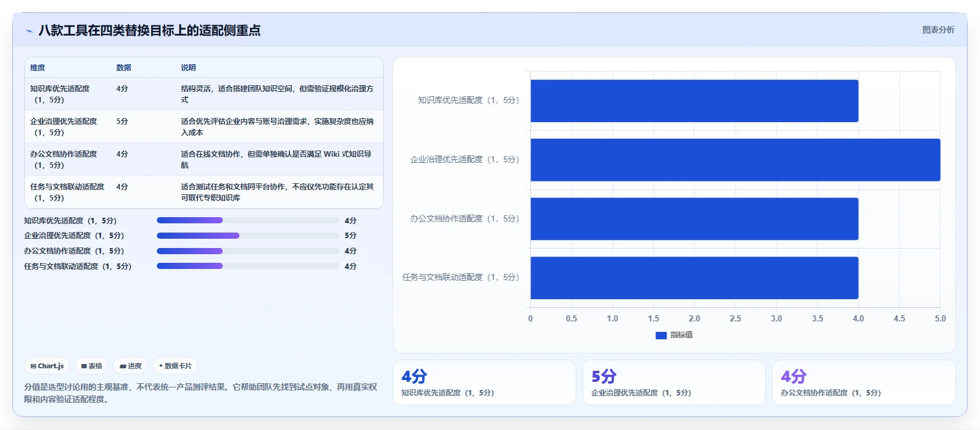This screenshot has width=980, height=430.
Task: Select the 表格 tag chip
Action: [91, 366]
